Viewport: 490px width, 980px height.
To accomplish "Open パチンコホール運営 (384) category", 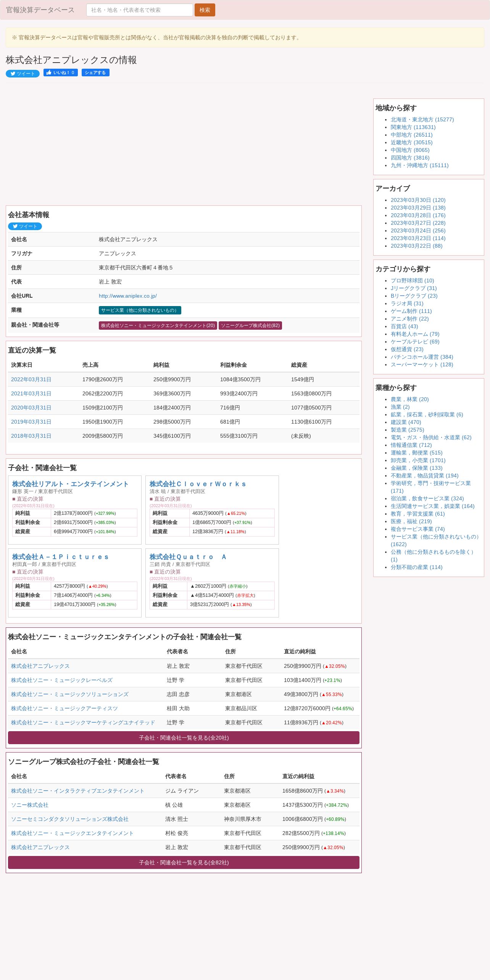I will pyautogui.click(x=422, y=357).
